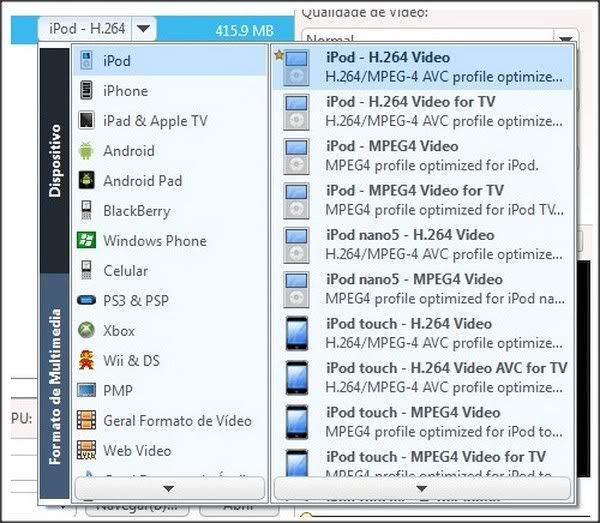
Task: Select the PS3 & PSP category
Action: pyautogui.click(x=170, y=300)
